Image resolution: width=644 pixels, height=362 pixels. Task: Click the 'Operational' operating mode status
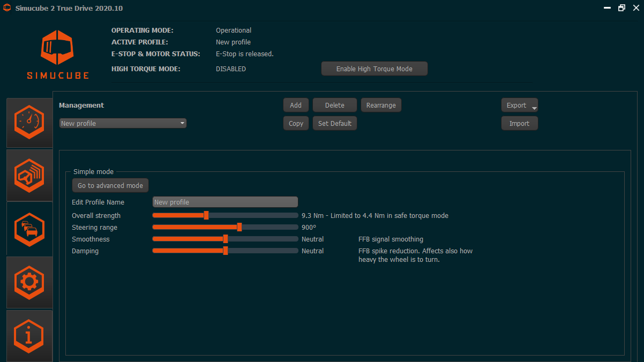(234, 31)
